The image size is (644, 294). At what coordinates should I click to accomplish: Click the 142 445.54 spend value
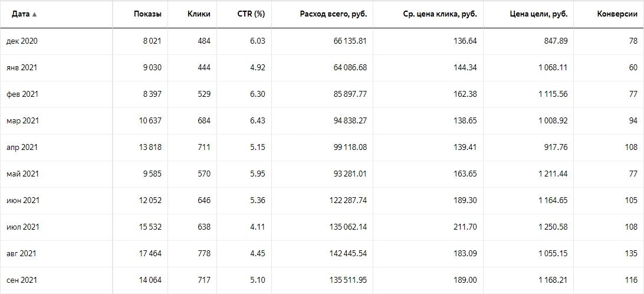(342, 253)
